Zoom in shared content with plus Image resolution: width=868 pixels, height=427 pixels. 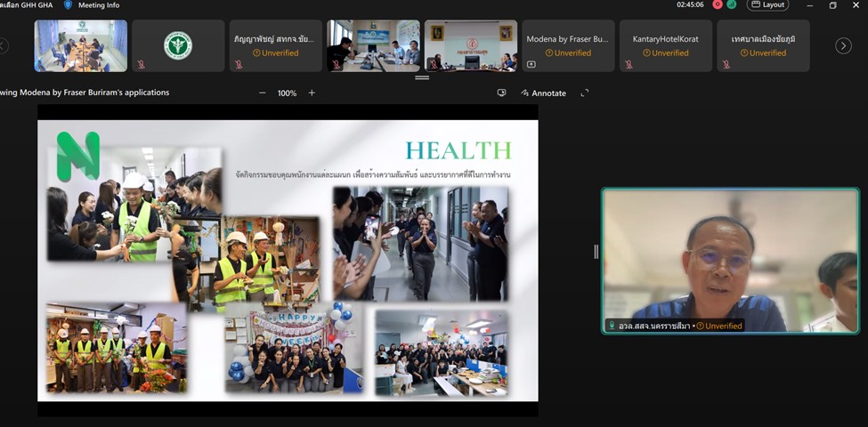[x=312, y=93]
